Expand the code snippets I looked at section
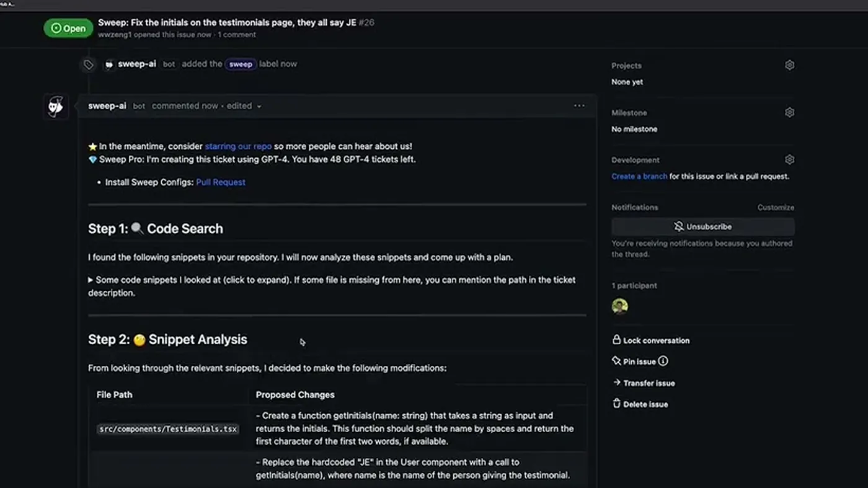The height and width of the screenshot is (488, 868). coord(331,286)
